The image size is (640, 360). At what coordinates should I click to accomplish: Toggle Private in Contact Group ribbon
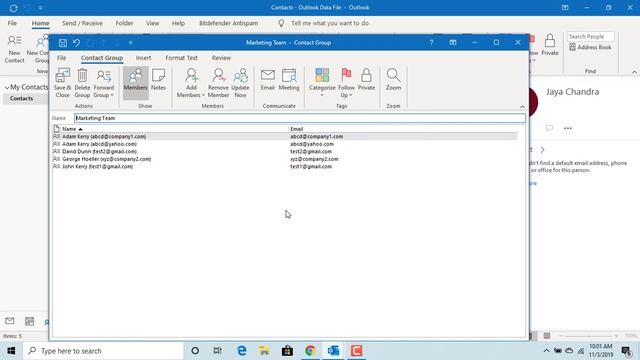366,80
